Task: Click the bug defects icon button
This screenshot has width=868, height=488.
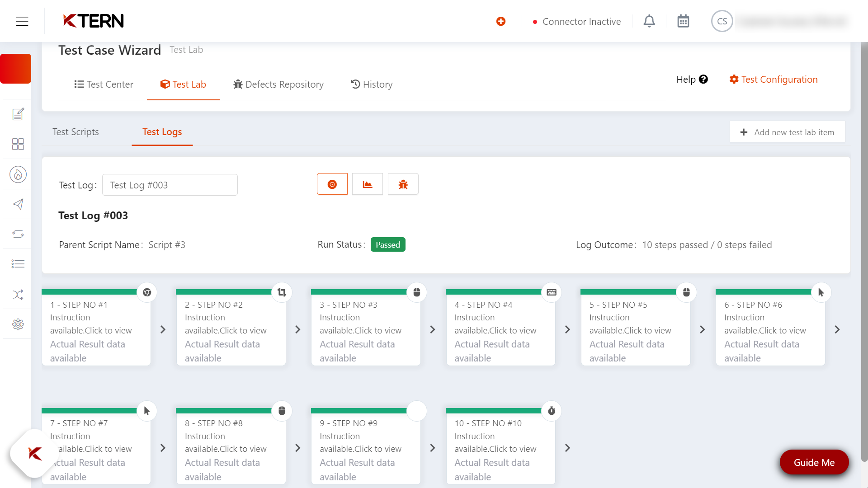Action: pyautogui.click(x=403, y=184)
